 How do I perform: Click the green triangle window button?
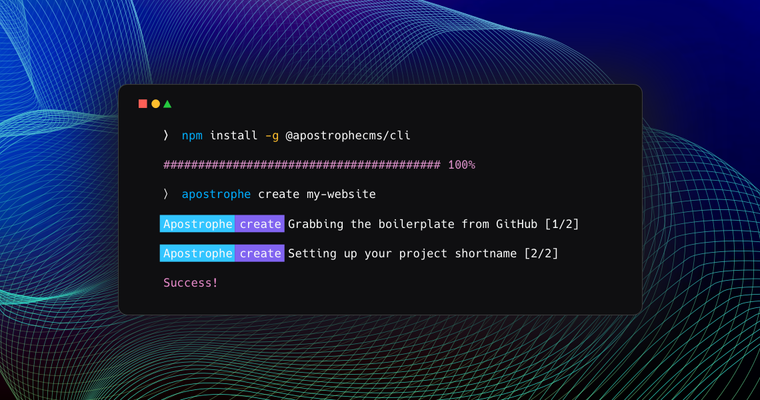[168, 104]
